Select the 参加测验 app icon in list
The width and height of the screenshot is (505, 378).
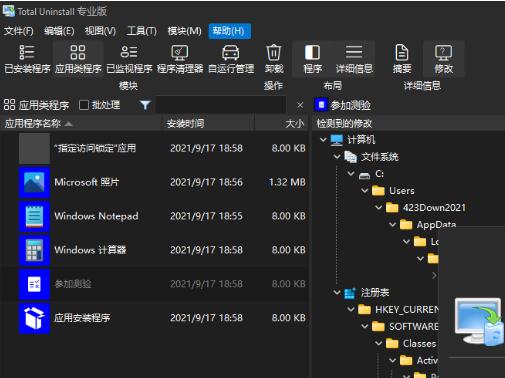(x=34, y=284)
